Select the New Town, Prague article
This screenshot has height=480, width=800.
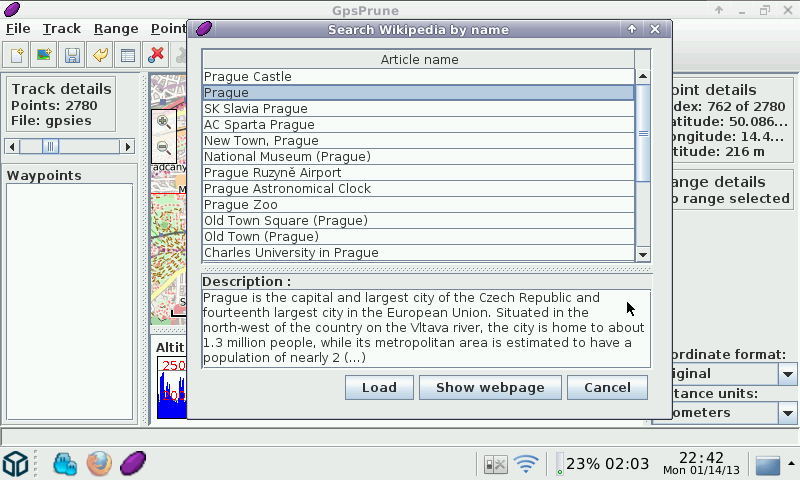point(418,140)
